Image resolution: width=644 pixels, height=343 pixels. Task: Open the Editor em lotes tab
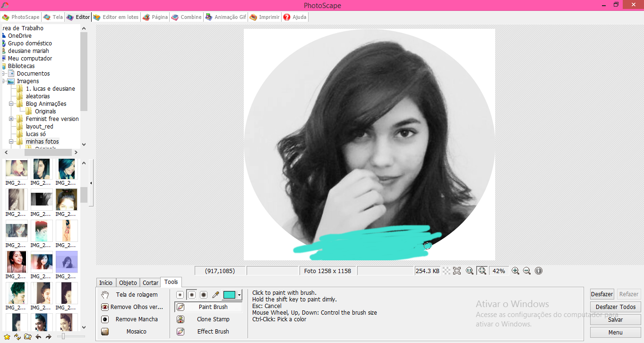pos(116,17)
